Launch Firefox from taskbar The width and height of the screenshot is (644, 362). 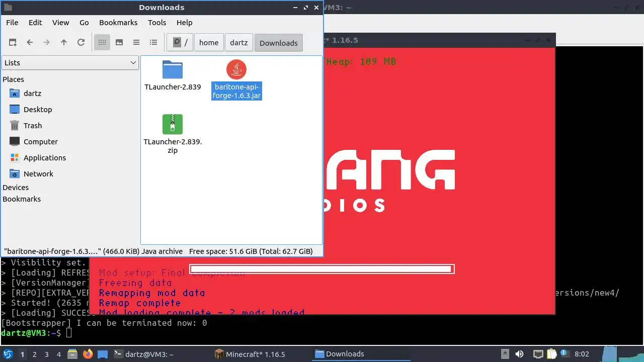[88, 354]
